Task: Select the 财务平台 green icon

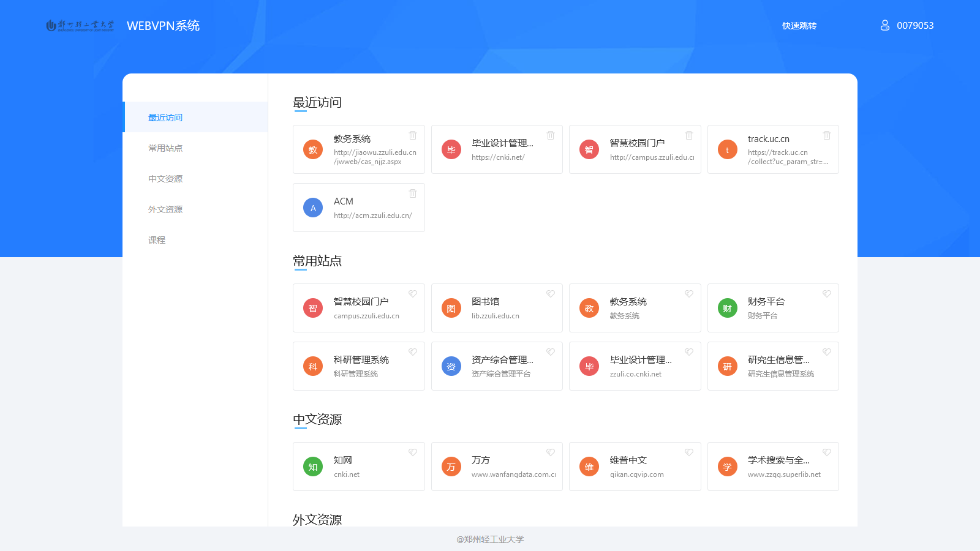Action: tap(727, 308)
